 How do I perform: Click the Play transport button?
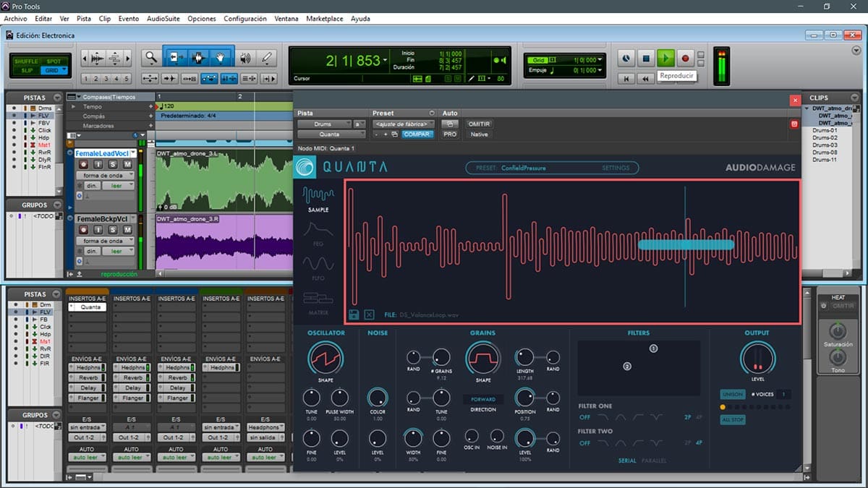666,58
